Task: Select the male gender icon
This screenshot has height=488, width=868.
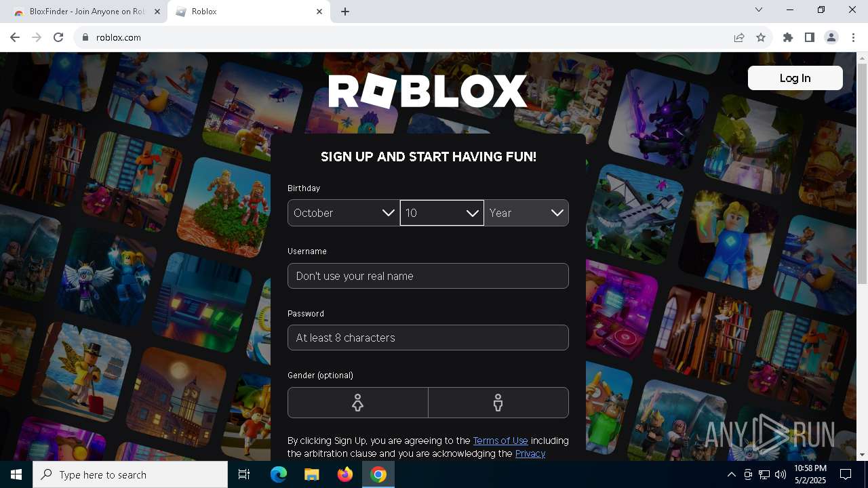Action: tap(498, 403)
